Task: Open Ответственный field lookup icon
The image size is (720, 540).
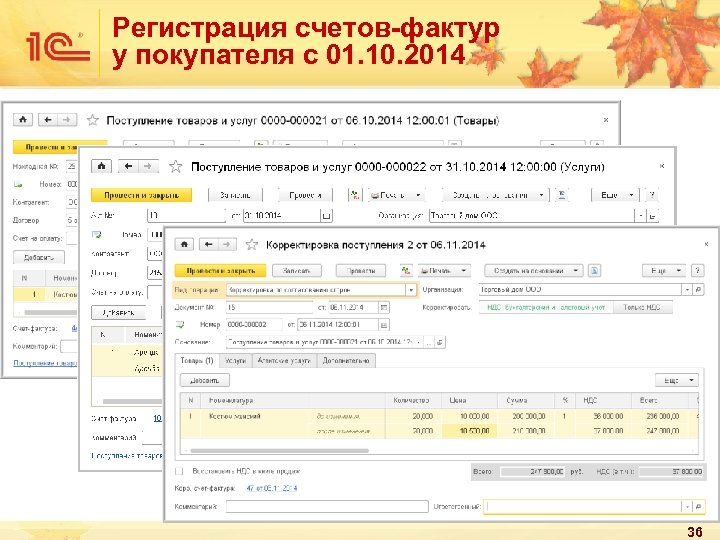Action: tap(698, 506)
